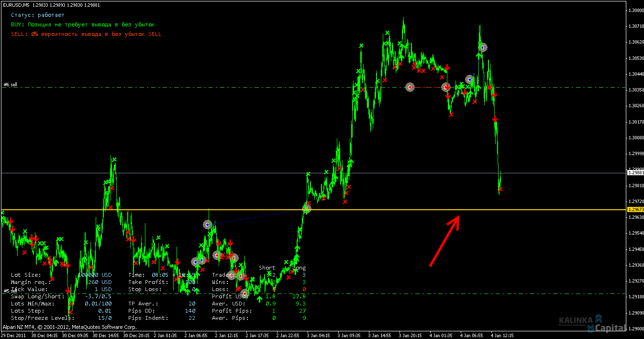The height and width of the screenshot is (339, 644).
Task: Select the red SELL probability message line
Action: 86,34
